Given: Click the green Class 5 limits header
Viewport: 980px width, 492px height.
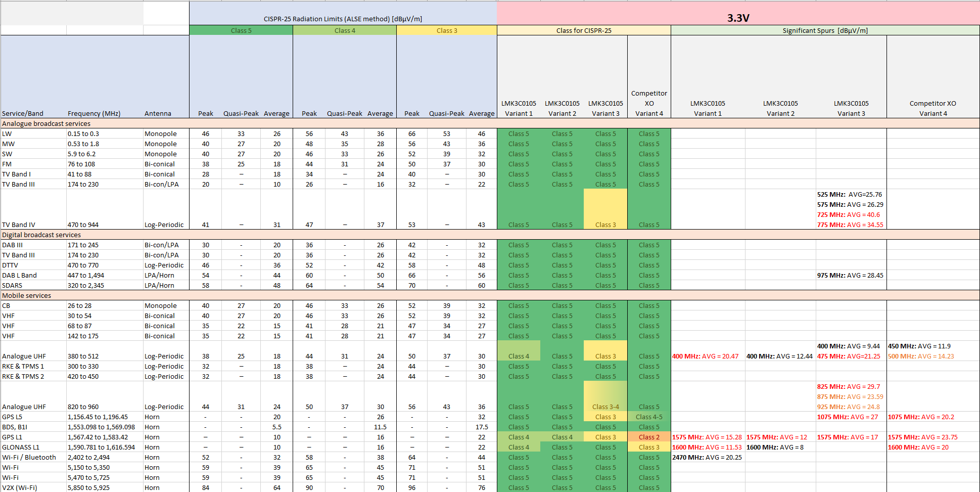Looking at the screenshot, I should (241, 31).
